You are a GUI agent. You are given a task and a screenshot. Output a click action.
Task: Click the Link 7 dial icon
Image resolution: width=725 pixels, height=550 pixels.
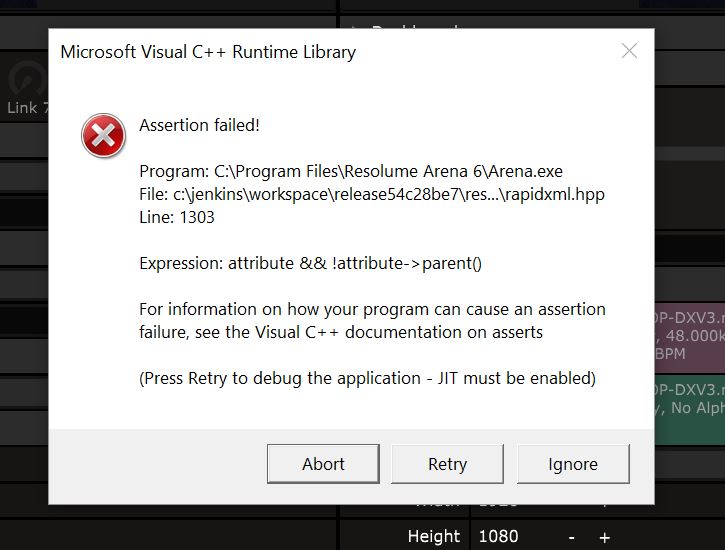click(x=24, y=80)
